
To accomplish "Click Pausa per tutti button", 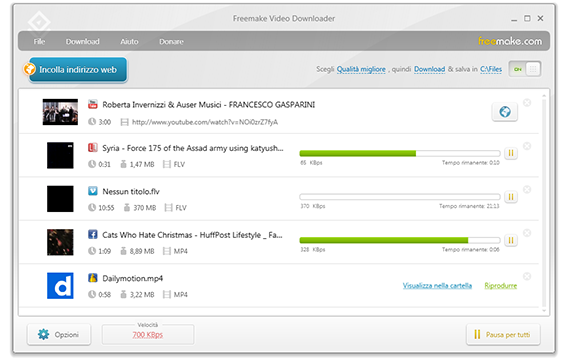I will (x=503, y=334).
